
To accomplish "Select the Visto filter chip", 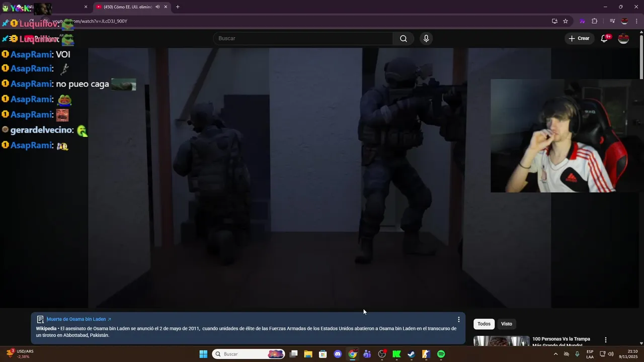I will coord(507,324).
